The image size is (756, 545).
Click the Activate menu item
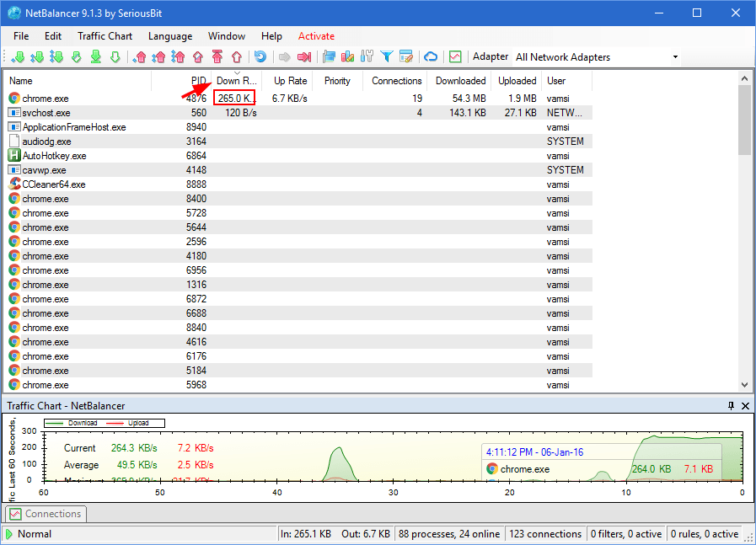[x=316, y=36]
